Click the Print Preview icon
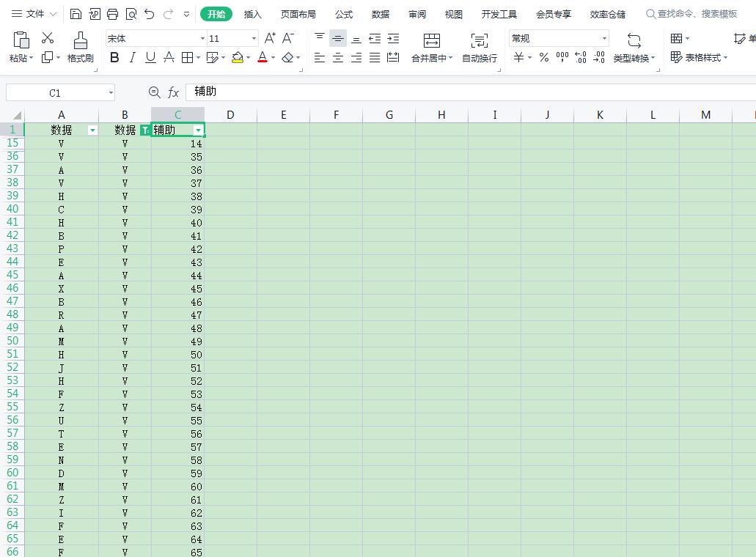This screenshot has width=756, height=557. (x=131, y=14)
